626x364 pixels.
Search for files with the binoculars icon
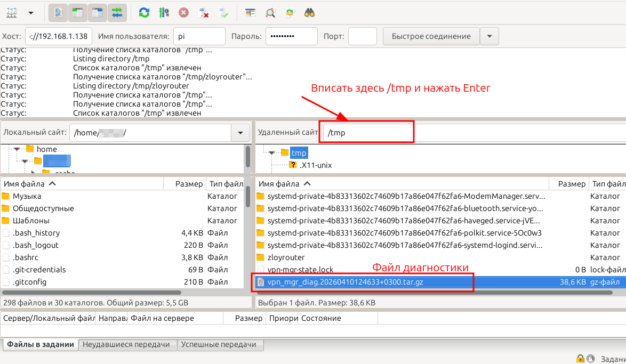coord(310,12)
